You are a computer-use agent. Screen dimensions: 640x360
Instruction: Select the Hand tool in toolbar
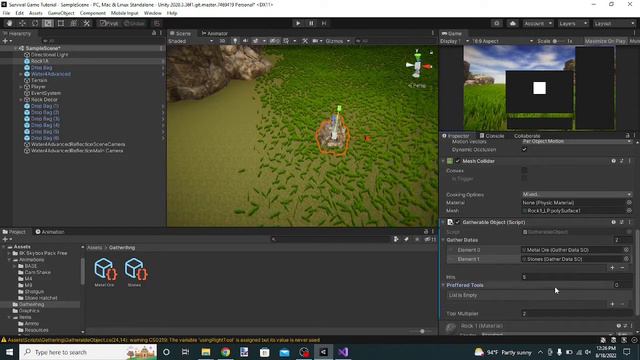(x=9, y=23)
